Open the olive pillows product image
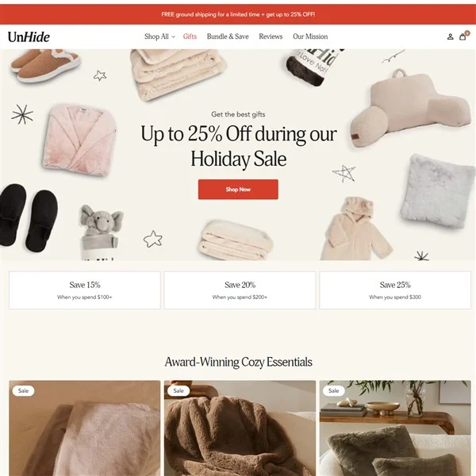 (x=395, y=428)
